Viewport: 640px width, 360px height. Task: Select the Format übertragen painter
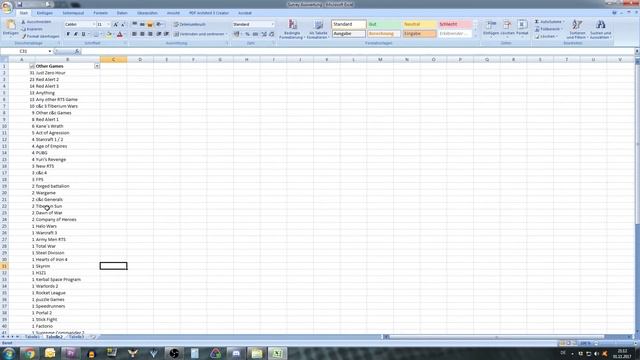(x=40, y=36)
